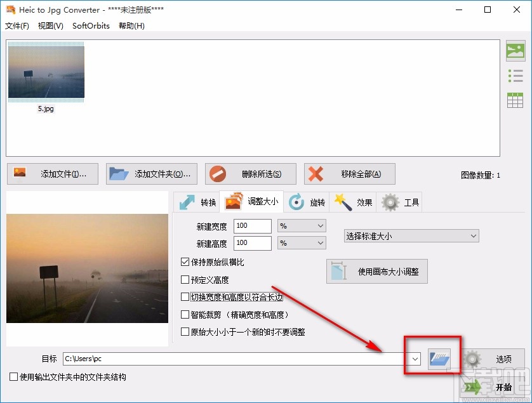The height and width of the screenshot is (403, 532).
Task: Switch to list view mode
Action: 515,75
